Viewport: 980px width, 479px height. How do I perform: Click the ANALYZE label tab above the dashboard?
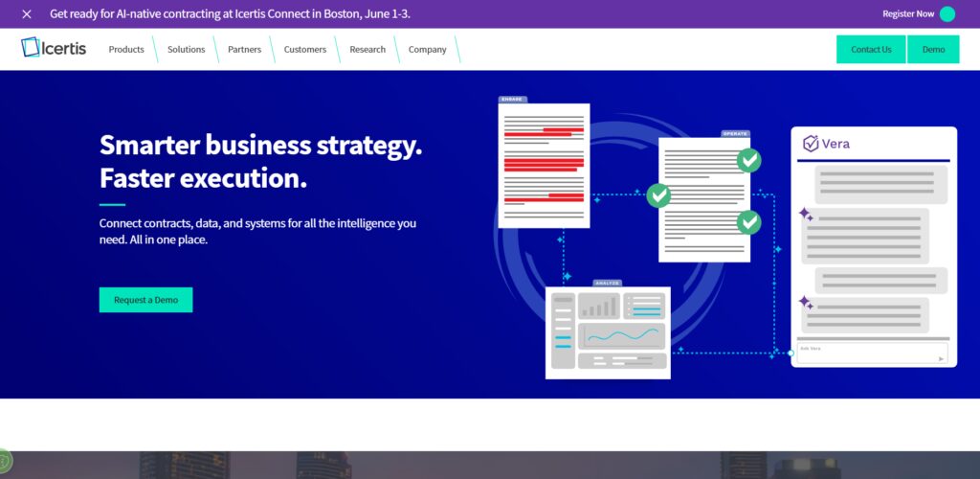[607, 284]
